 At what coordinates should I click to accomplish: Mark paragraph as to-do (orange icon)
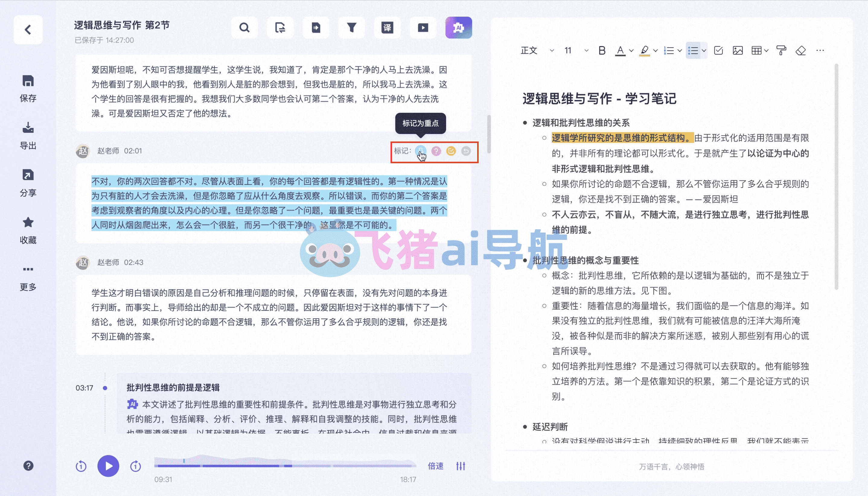[x=451, y=151]
